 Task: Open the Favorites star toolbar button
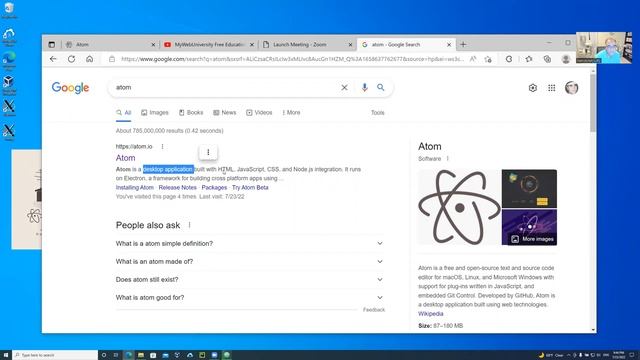529,59
